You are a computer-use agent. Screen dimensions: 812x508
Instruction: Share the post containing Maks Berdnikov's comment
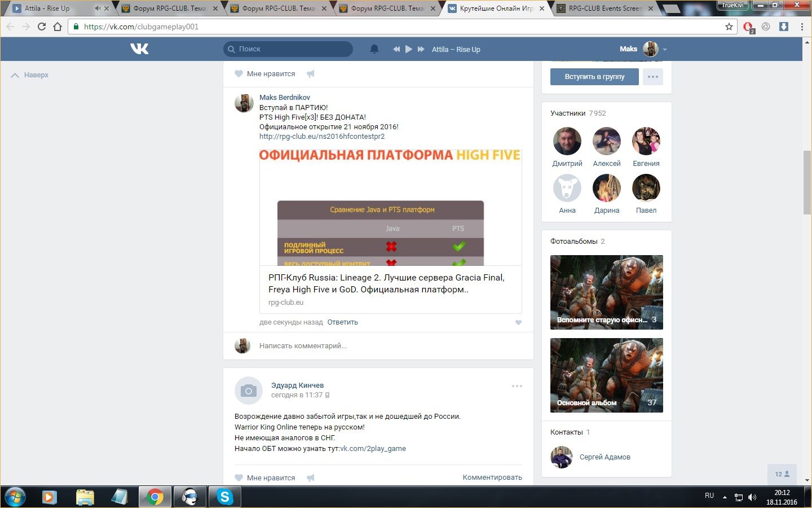pyautogui.click(x=310, y=74)
